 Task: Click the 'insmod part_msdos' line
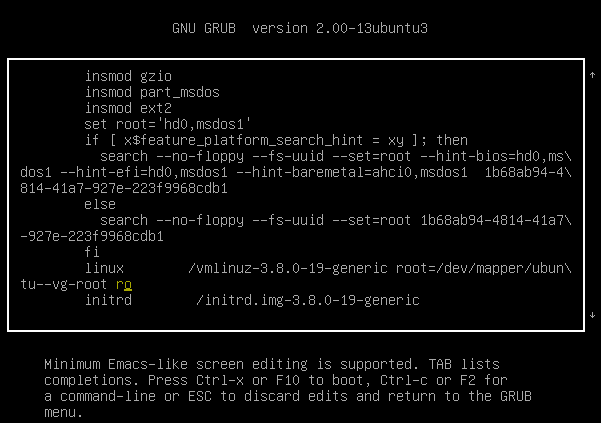click(152, 92)
